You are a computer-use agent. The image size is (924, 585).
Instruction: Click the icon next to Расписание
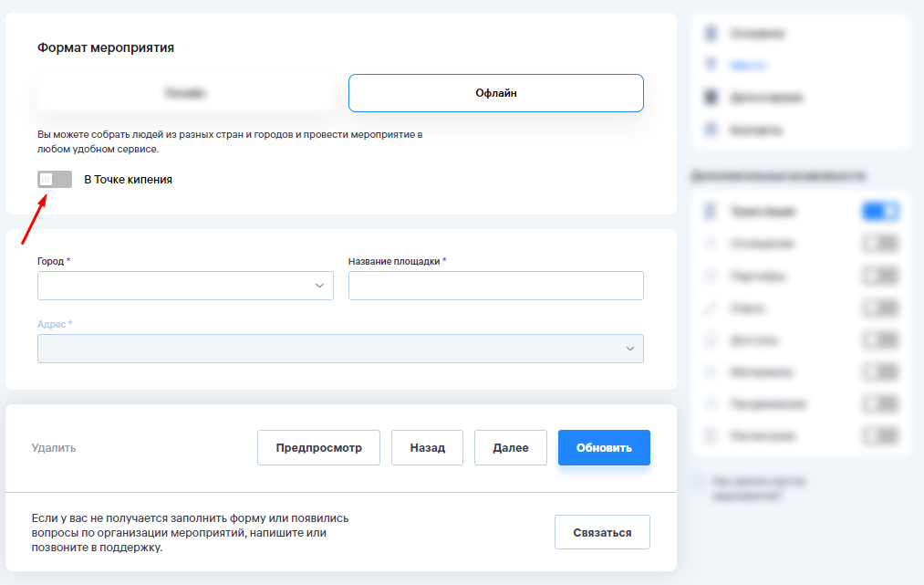pyautogui.click(x=711, y=436)
